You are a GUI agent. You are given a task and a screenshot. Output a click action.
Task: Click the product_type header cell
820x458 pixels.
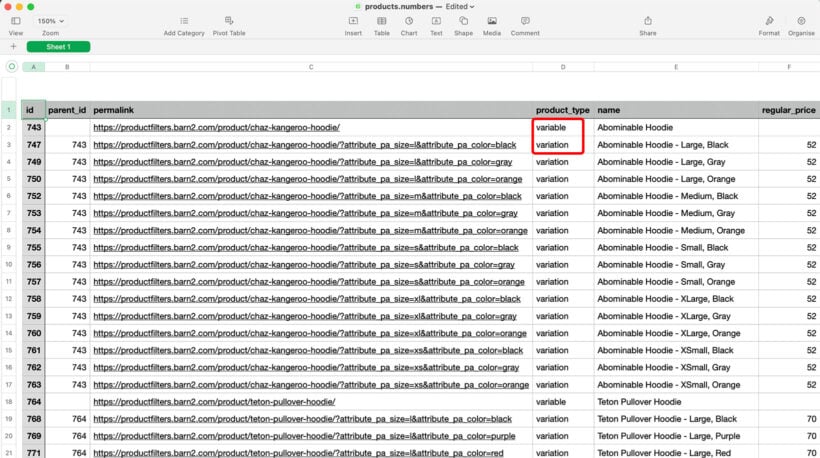(563, 110)
